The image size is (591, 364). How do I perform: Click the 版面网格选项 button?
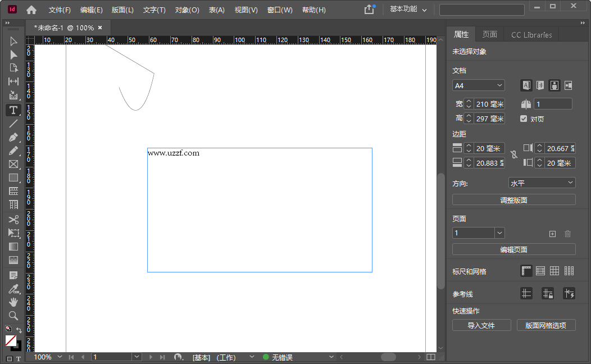point(546,325)
